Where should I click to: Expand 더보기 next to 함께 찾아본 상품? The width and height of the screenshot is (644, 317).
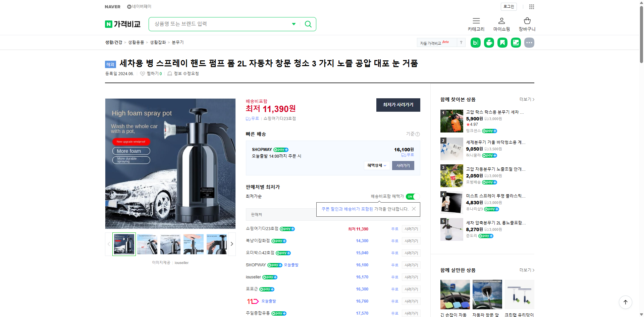click(x=526, y=99)
